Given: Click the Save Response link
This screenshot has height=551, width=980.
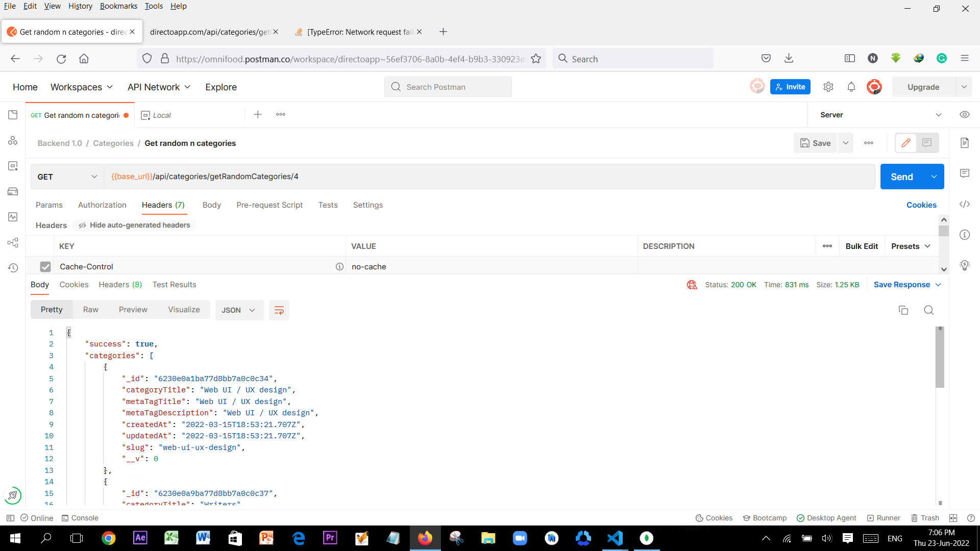Looking at the screenshot, I should click(902, 285).
